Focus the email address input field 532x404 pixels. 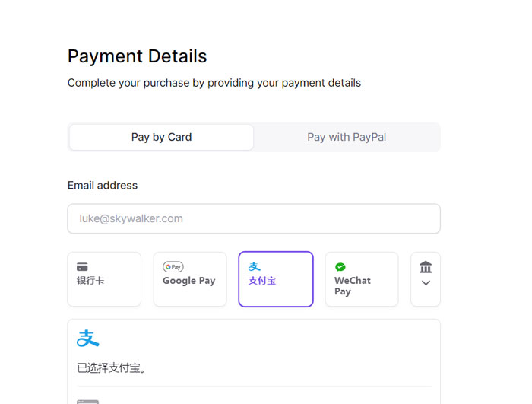pyautogui.click(x=254, y=218)
